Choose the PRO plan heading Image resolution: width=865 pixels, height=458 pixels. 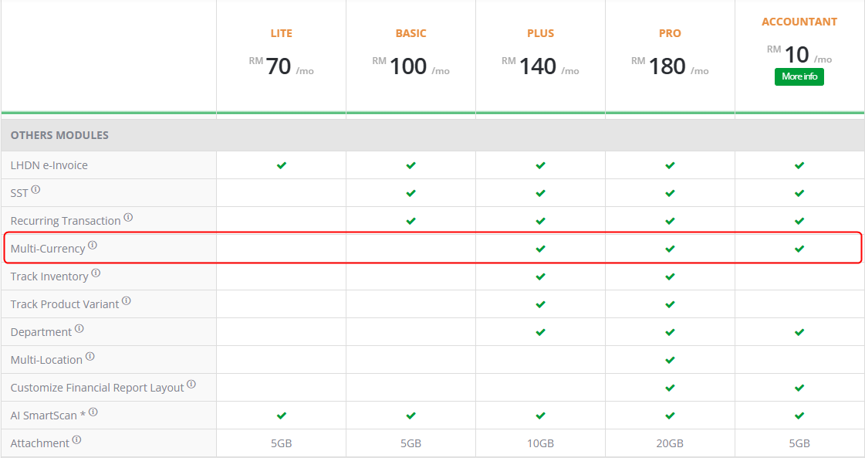pos(670,33)
